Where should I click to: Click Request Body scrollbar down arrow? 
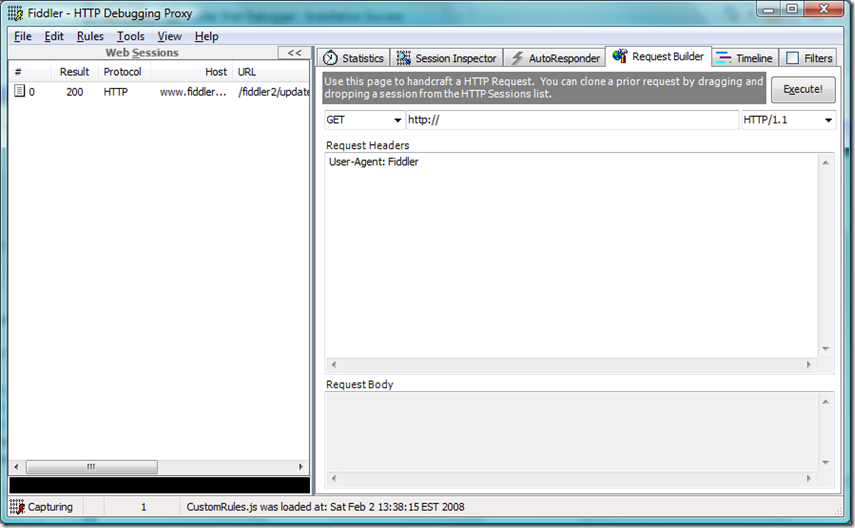click(826, 463)
